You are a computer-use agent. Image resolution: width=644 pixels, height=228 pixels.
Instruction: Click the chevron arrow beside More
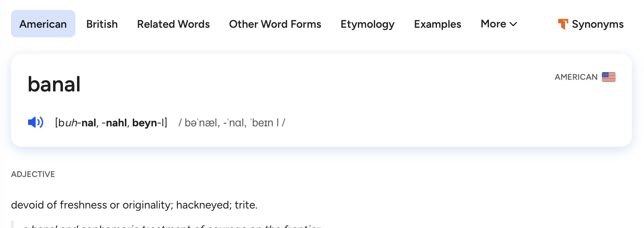click(x=513, y=24)
